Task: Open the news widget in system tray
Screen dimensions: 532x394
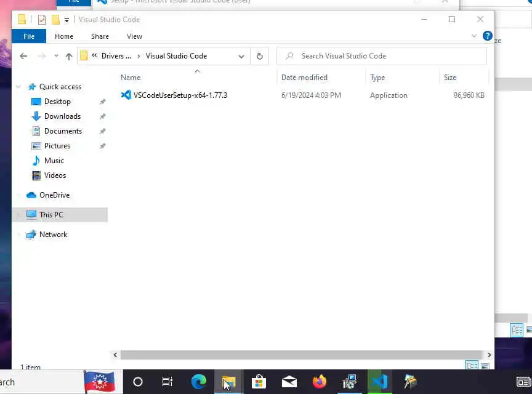Action: pyautogui.click(x=524, y=382)
